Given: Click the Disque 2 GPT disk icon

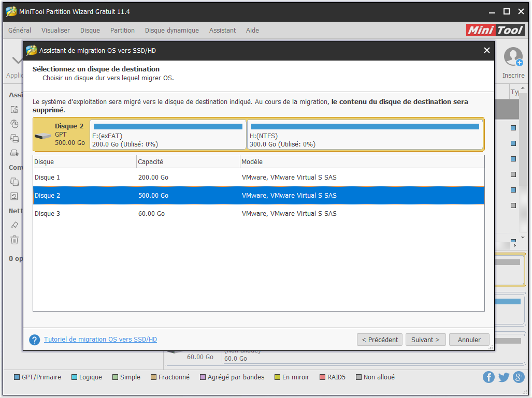Looking at the screenshot, I should [43, 136].
